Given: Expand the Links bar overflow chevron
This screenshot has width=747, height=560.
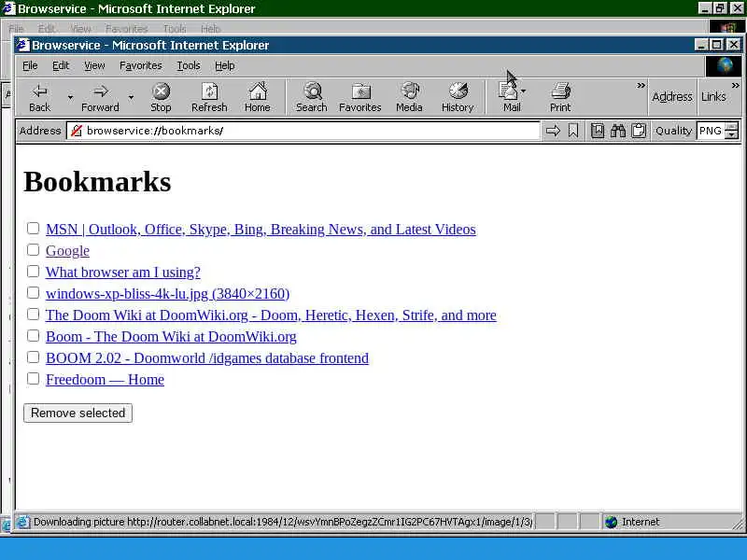Looking at the screenshot, I should tap(736, 86).
